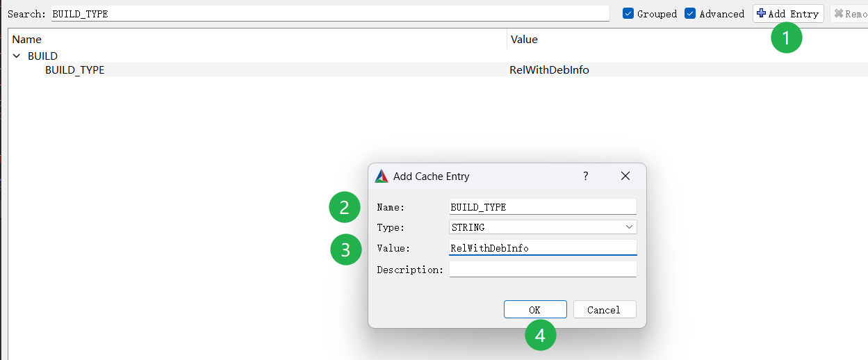Click the RelWithDebInfo value cell
The height and width of the screenshot is (360, 868).
pyautogui.click(x=549, y=69)
